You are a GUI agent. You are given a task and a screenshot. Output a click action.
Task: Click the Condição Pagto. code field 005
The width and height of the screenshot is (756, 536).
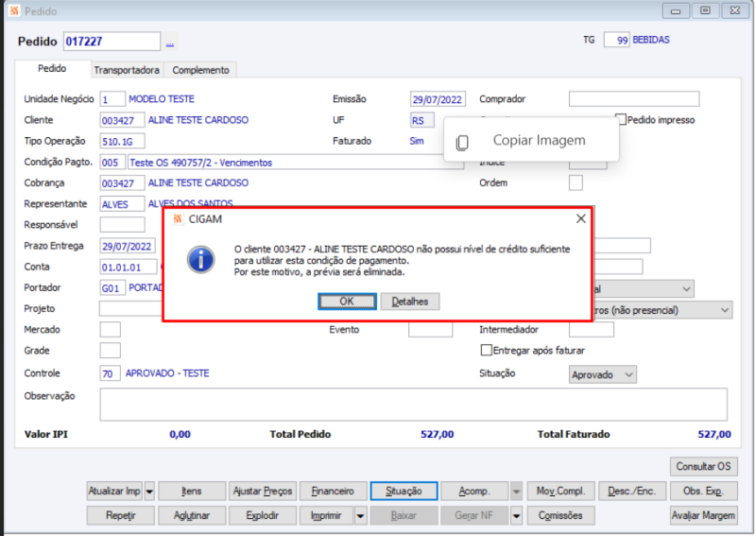pos(112,163)
